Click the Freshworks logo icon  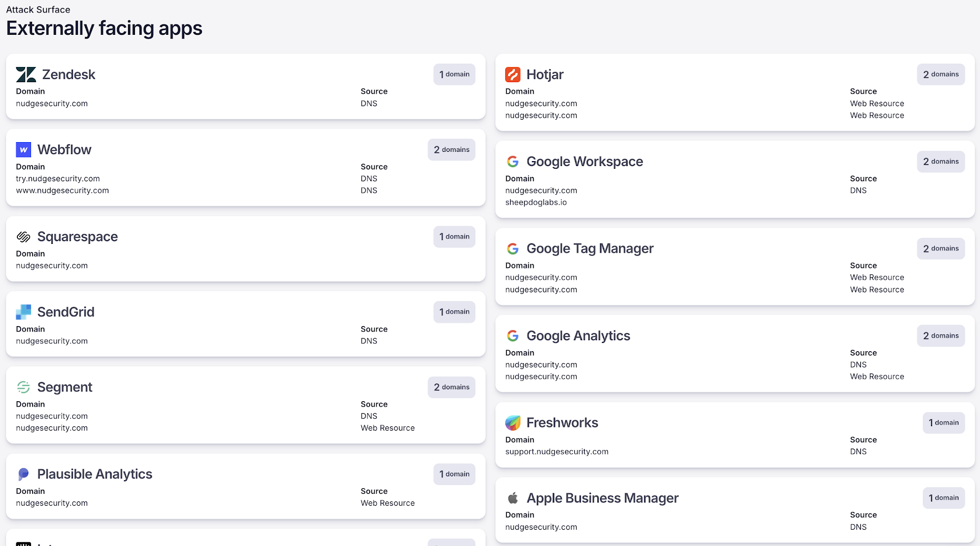coord(513,423)
